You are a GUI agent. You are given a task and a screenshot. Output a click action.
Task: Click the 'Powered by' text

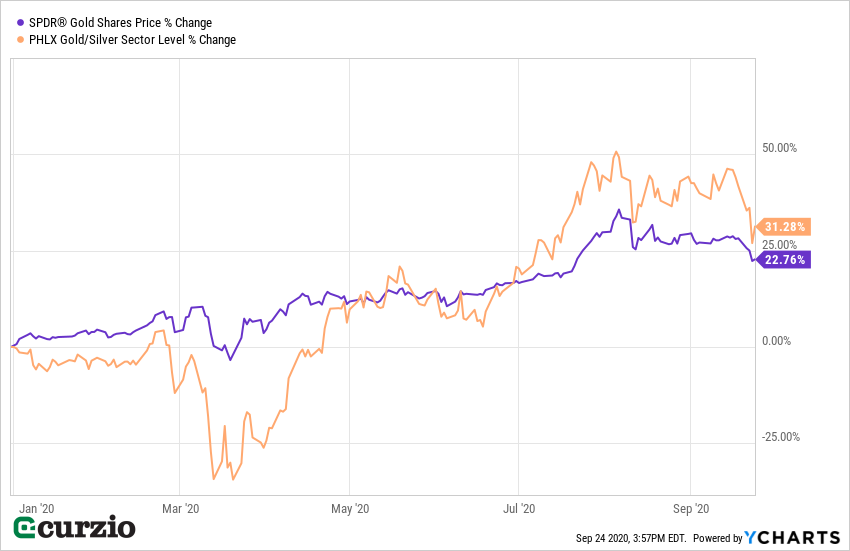(717, 538)
